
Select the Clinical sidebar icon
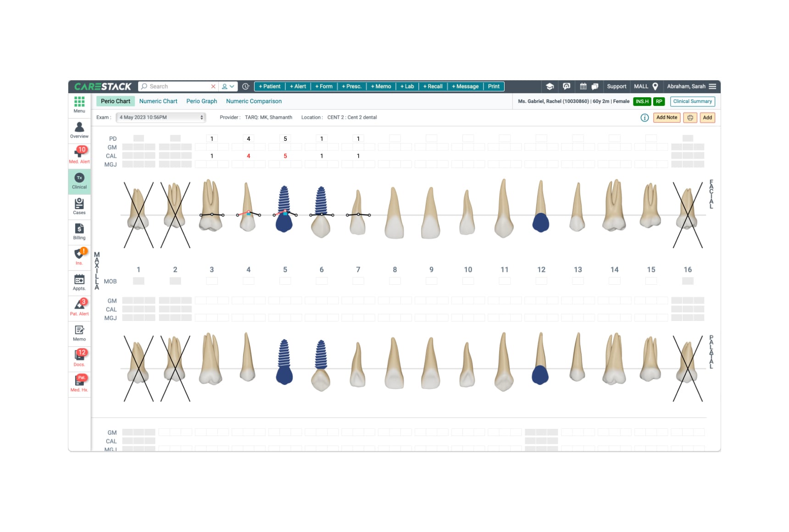point(79,181)
